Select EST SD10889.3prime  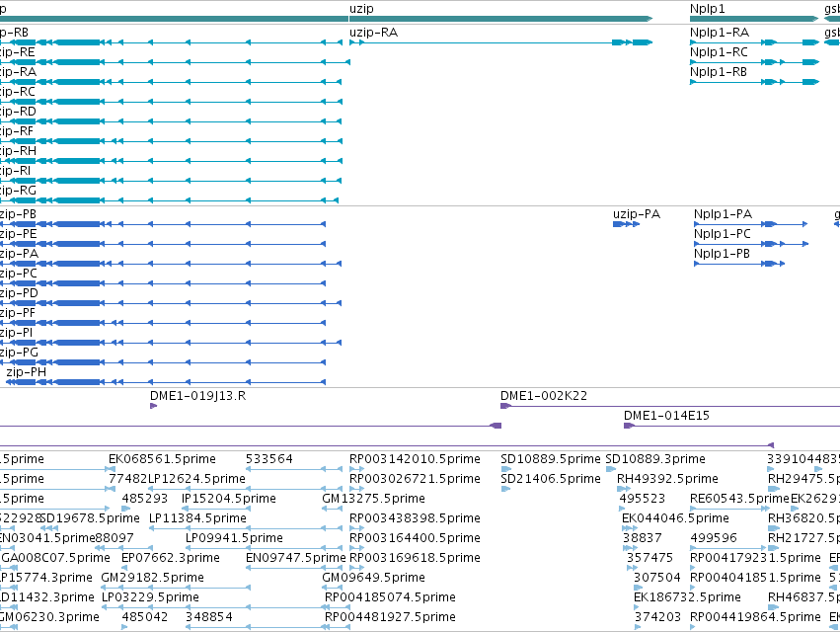click(x=655, y=459)
